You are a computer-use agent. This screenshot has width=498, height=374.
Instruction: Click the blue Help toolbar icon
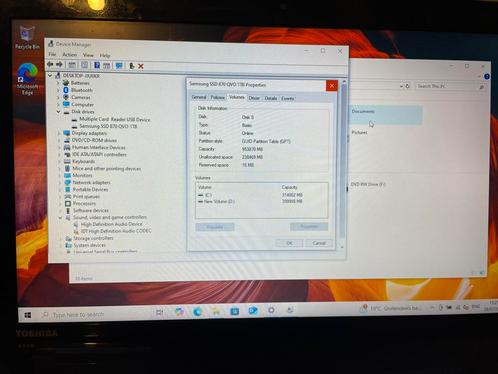click(x=97, y=65)
